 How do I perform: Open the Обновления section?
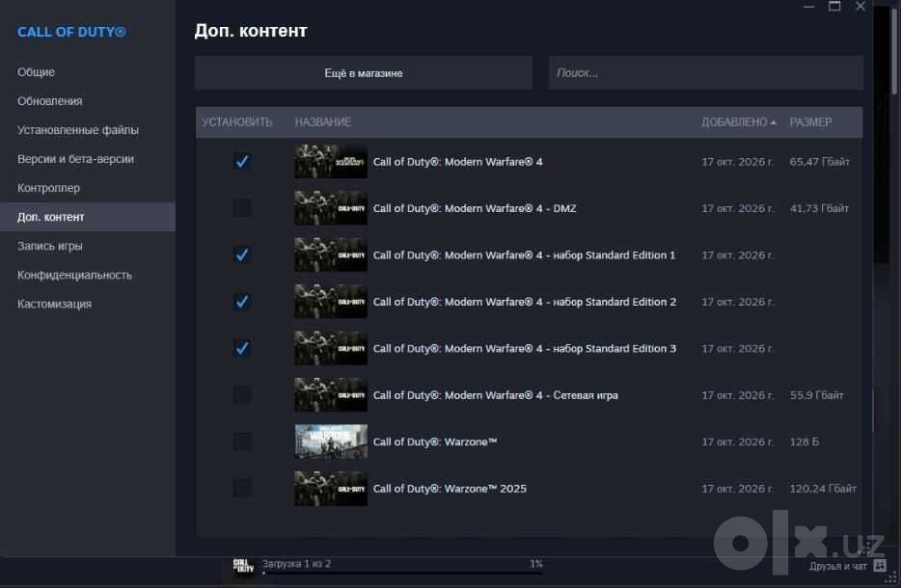(88, 101)
